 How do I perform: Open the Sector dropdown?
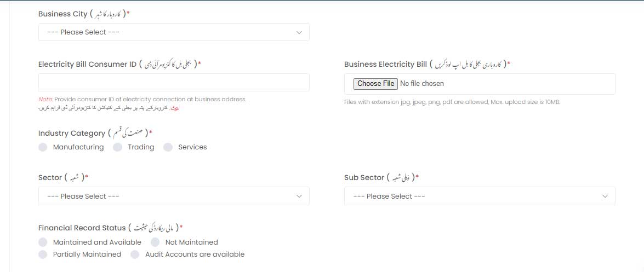click(174, 196)
